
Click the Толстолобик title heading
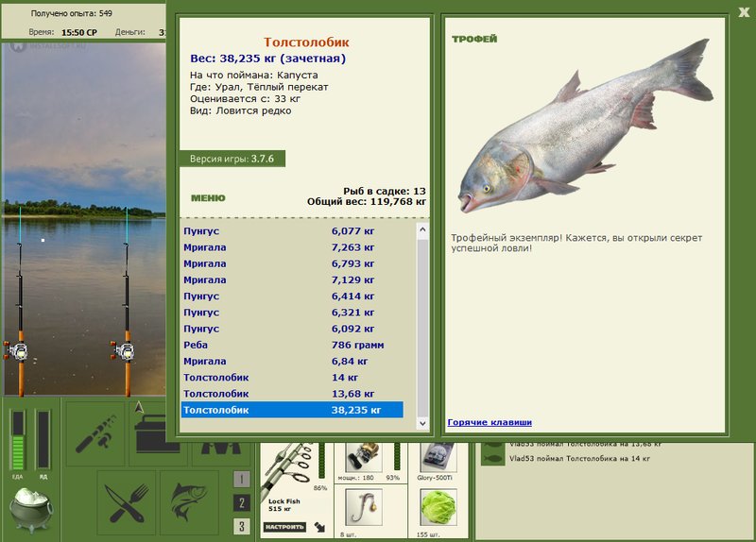click(x=306, y=42)
